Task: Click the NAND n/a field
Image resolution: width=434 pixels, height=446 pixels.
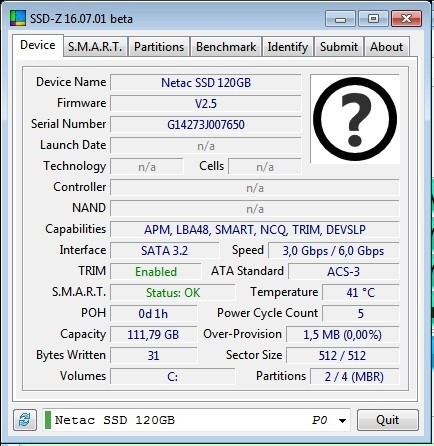Action: [x=255, y=209]
